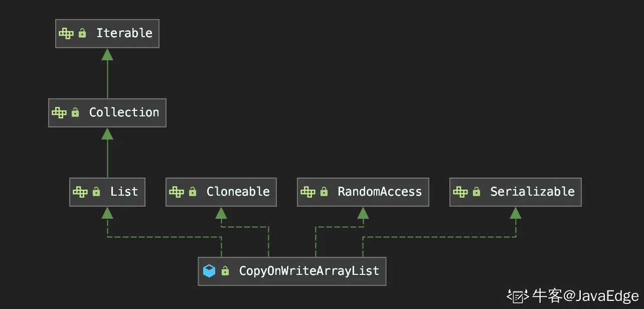Click the lock icon beside Serializable
644x309 pixels.
click(476, 192)
